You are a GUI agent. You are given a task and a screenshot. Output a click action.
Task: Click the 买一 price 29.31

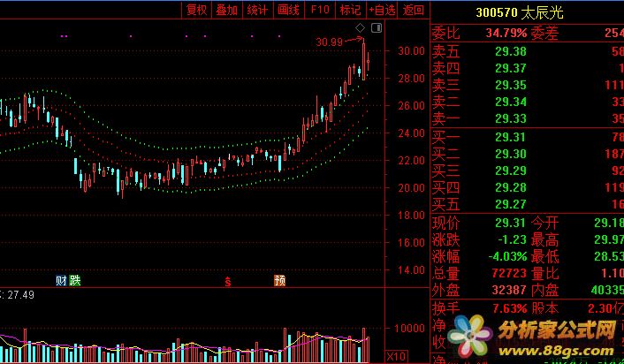(511, 137)
